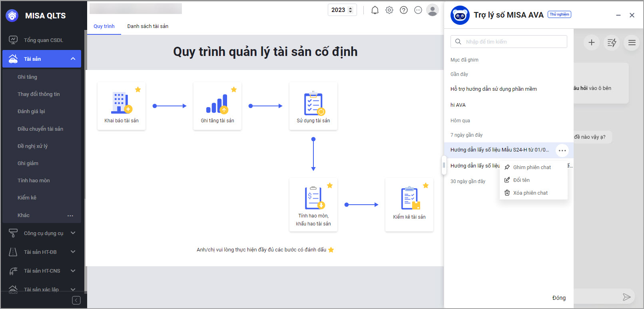
Task: Open Tính hao mòn sidebar item
Action: (x=34, y=180)
